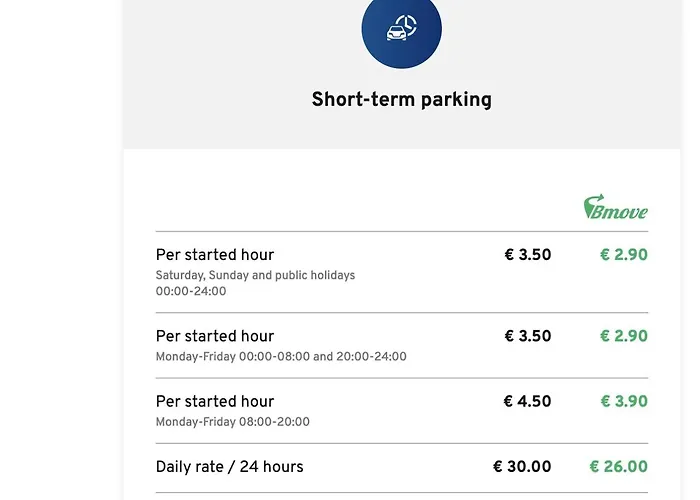Image resolution: width=700 pixels, height=500 pixels.
Task: Click the weekend 00:00-24:00 time text
Action: [x=191, y=292]
